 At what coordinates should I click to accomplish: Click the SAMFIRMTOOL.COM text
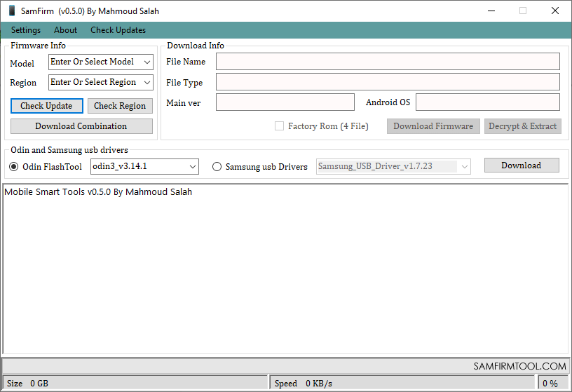coord(519,366)
